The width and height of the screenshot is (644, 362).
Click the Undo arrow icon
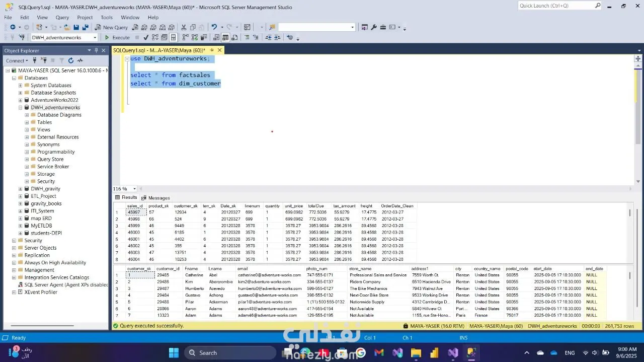tap(214, 27)
